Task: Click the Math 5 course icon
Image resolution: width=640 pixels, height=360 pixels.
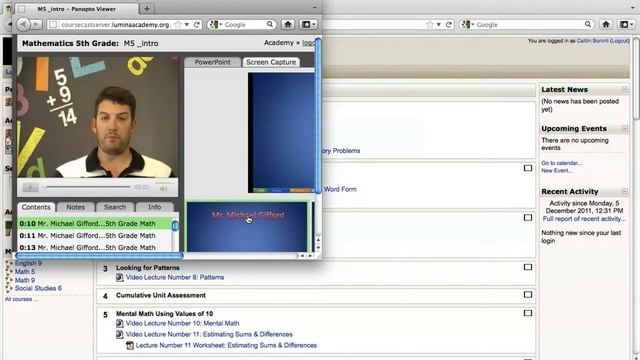Action: pos(9,272)
